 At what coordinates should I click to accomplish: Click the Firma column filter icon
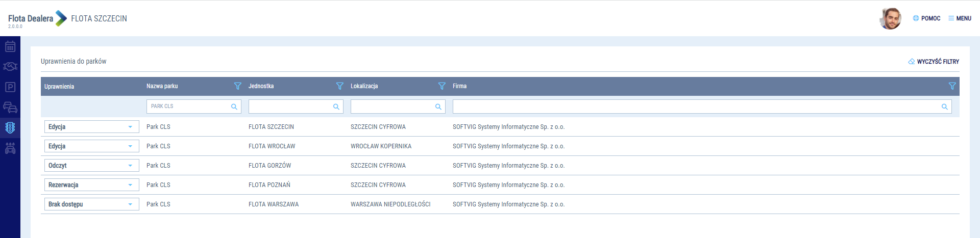(x=951, y=86)
